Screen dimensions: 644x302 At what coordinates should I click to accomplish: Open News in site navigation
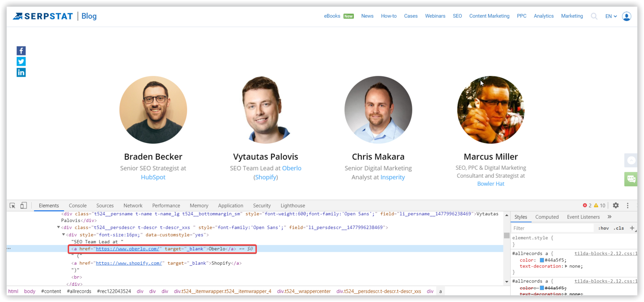[x=367, y=16]
